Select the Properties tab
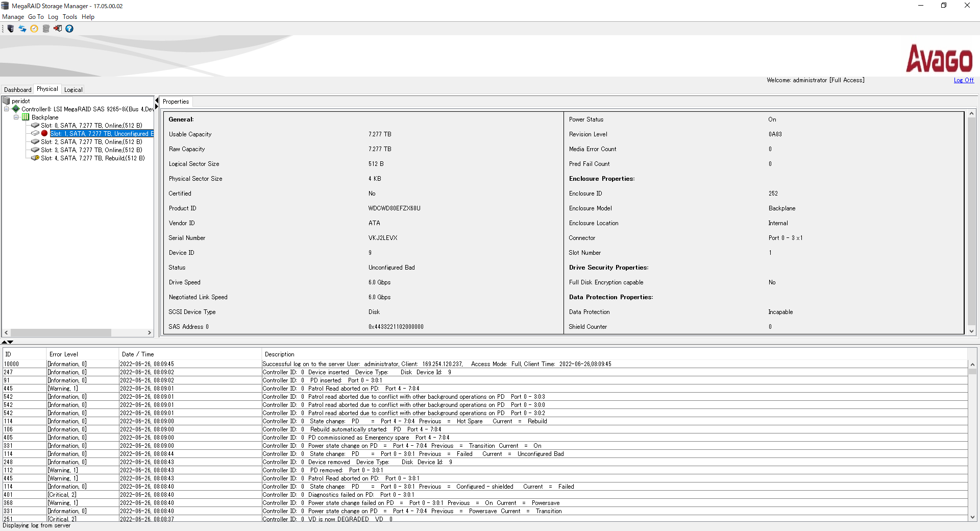Screen dimensions: 980x531 point(176,102)
